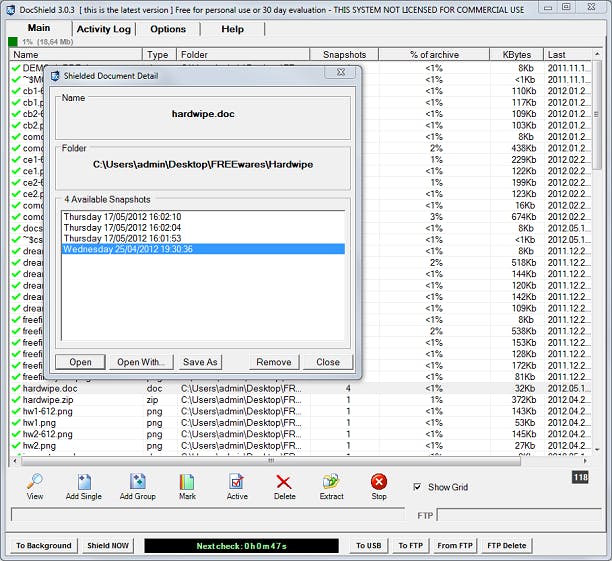Select the hw1-612.png row name
The image size is (612, 561).
tap(48, 411)
